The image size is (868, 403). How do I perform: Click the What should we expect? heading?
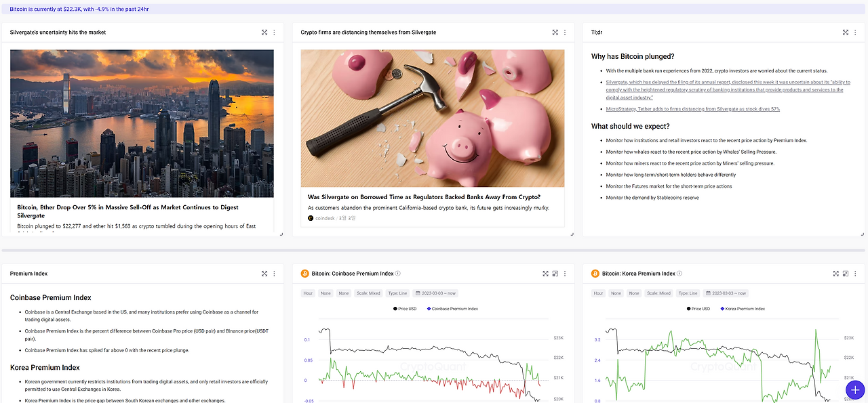pos(630,127)
